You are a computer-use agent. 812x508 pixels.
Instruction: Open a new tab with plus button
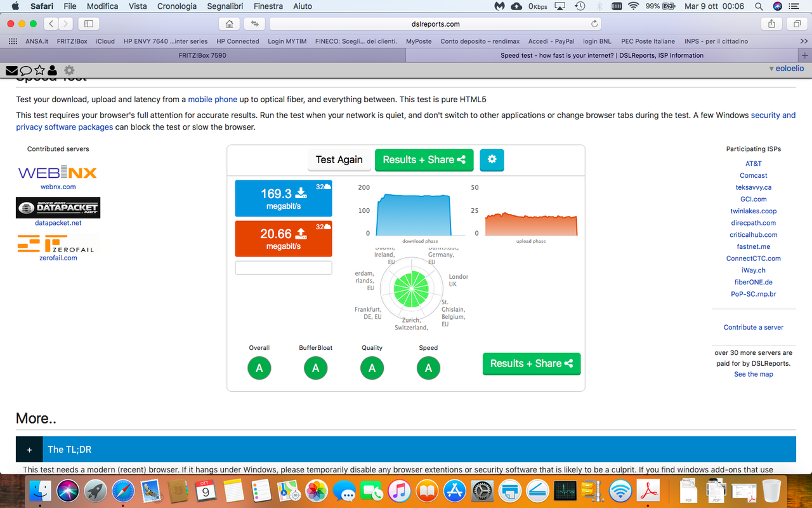point(805,55)
